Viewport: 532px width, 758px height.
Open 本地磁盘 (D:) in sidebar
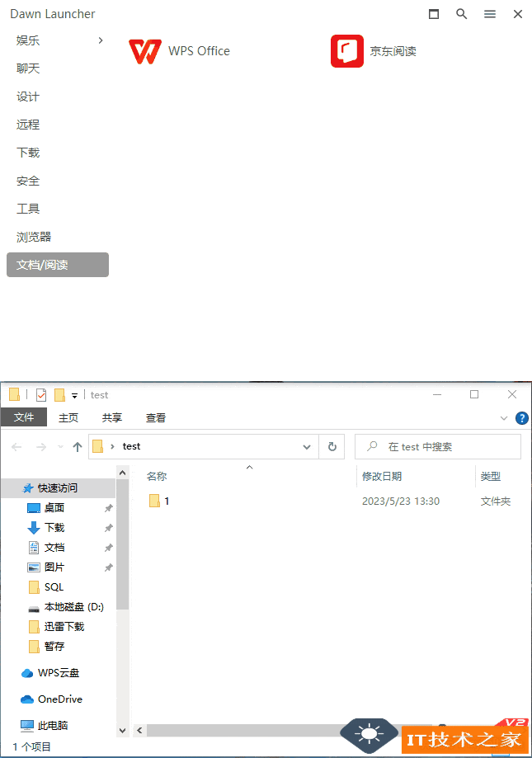[x=73, y=607]
